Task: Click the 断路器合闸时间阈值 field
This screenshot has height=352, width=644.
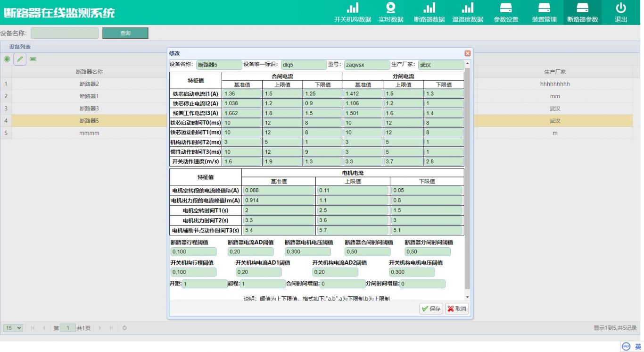Action: click(368, 251)
